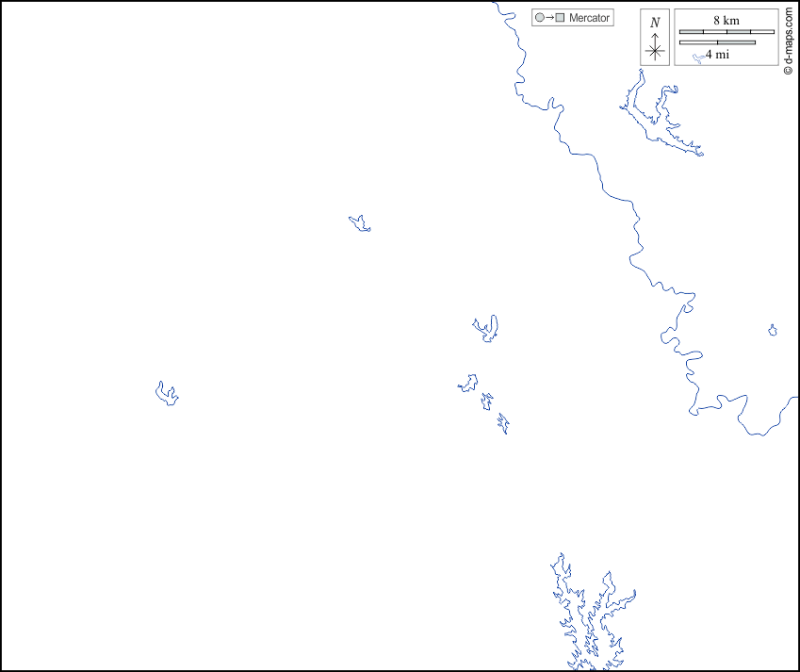This screenshot has height=672, width=800.
Task: Click the circle-to-square projection icon
Action: [x=550, y=18]
